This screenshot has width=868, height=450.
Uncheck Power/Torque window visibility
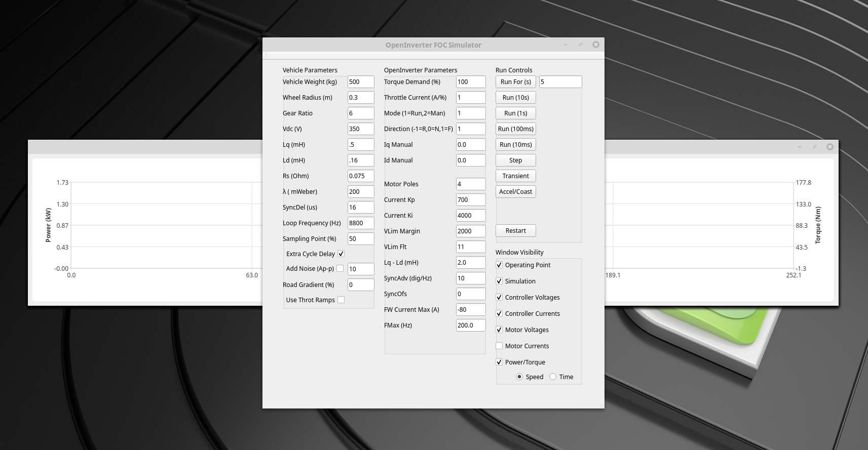point(499,362)
